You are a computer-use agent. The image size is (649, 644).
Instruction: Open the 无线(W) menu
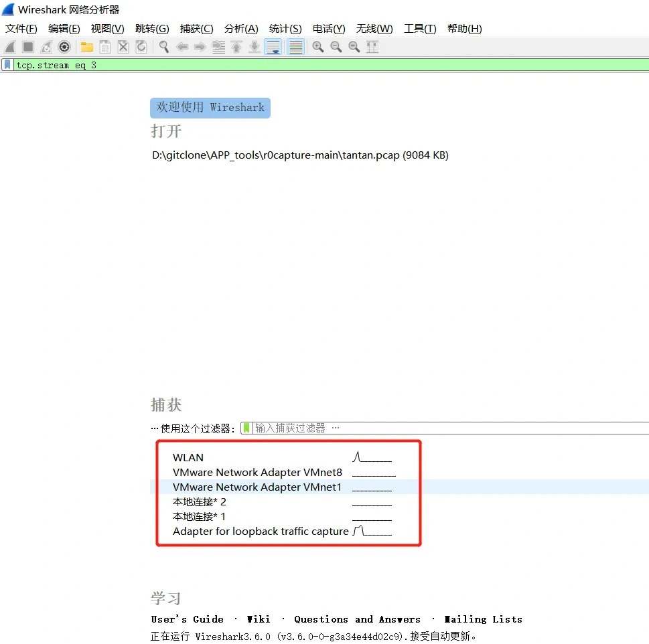[x=374, y=29]
